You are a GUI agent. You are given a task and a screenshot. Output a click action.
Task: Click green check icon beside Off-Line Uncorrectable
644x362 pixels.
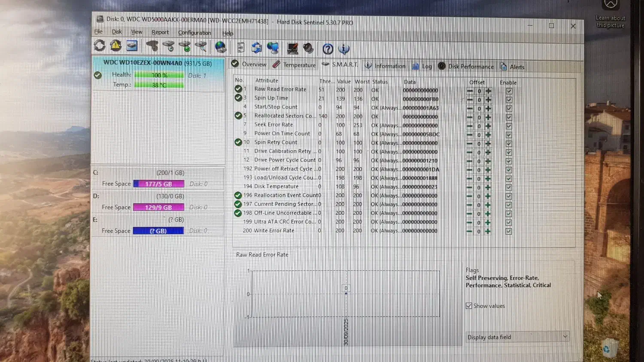click(238, 213)
